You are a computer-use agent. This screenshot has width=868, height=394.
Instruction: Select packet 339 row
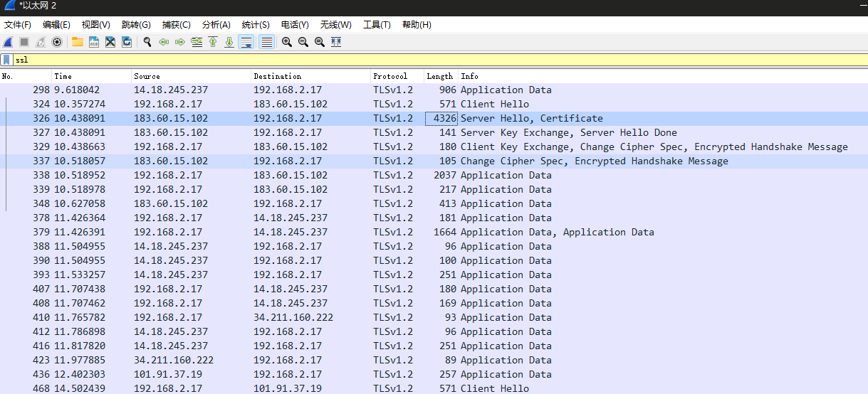pyautogui.click(x=434, y=189)
